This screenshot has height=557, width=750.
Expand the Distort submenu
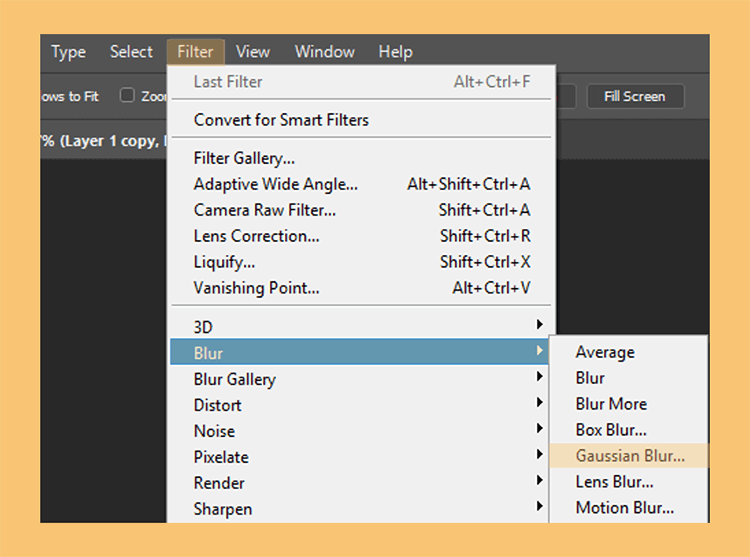point(361,405)
